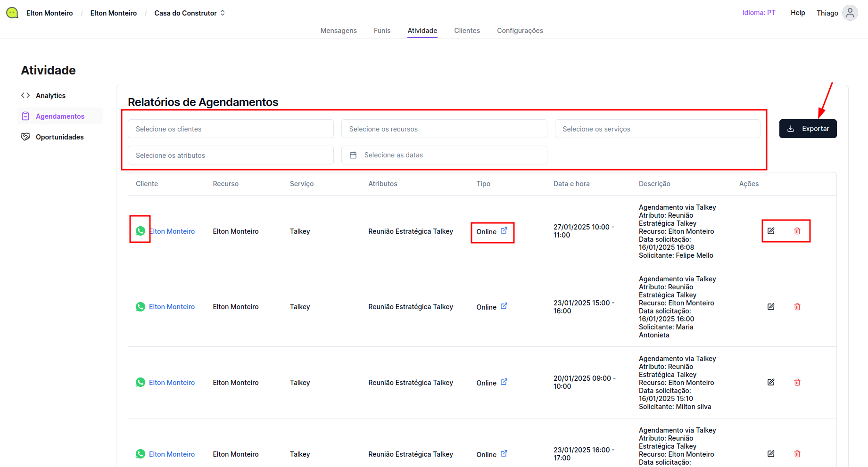Click the Talkey logo icon

[12, 13]
